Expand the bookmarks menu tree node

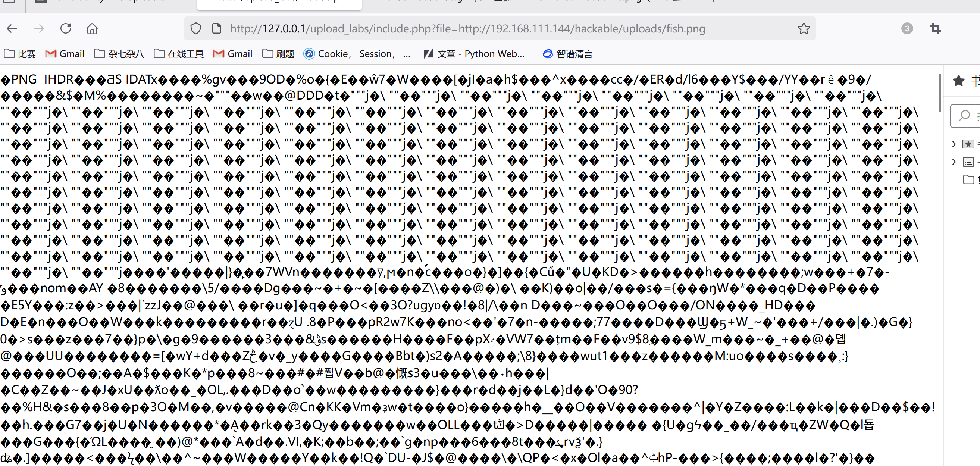[954, 162]
